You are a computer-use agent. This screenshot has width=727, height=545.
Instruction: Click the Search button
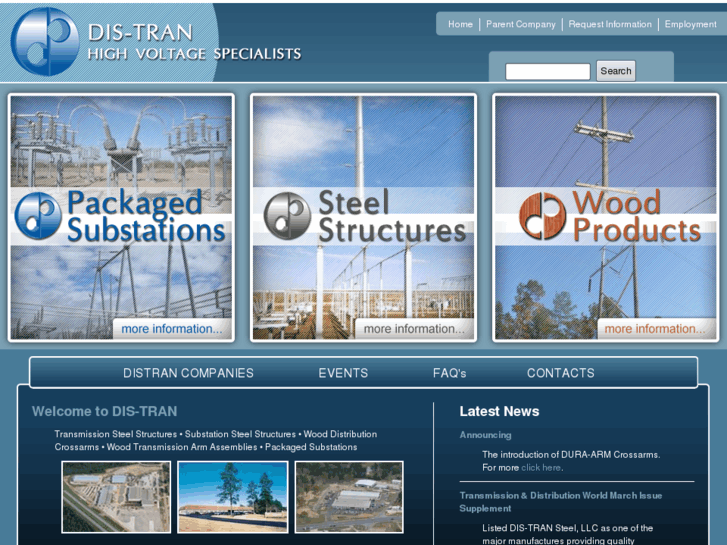click(616, 71)
